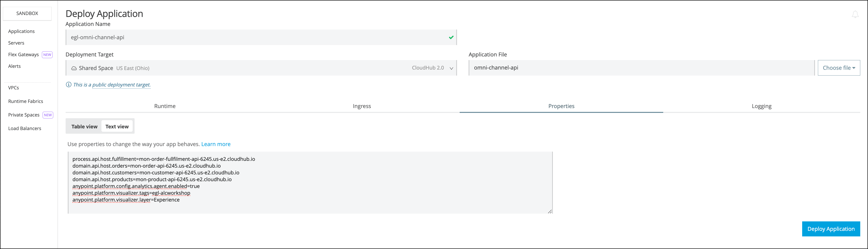This screenshot has height=249, width=868.
Task: Open the Choose file dropdown
Action: 838,68
